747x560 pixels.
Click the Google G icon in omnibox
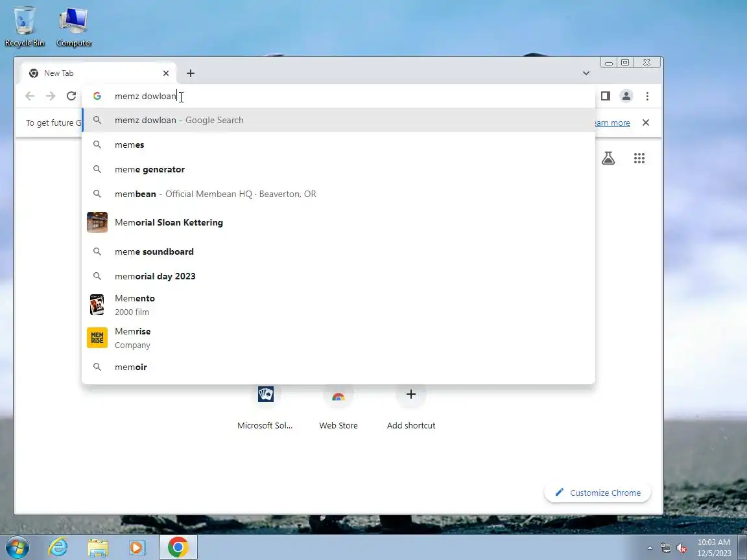97,96
